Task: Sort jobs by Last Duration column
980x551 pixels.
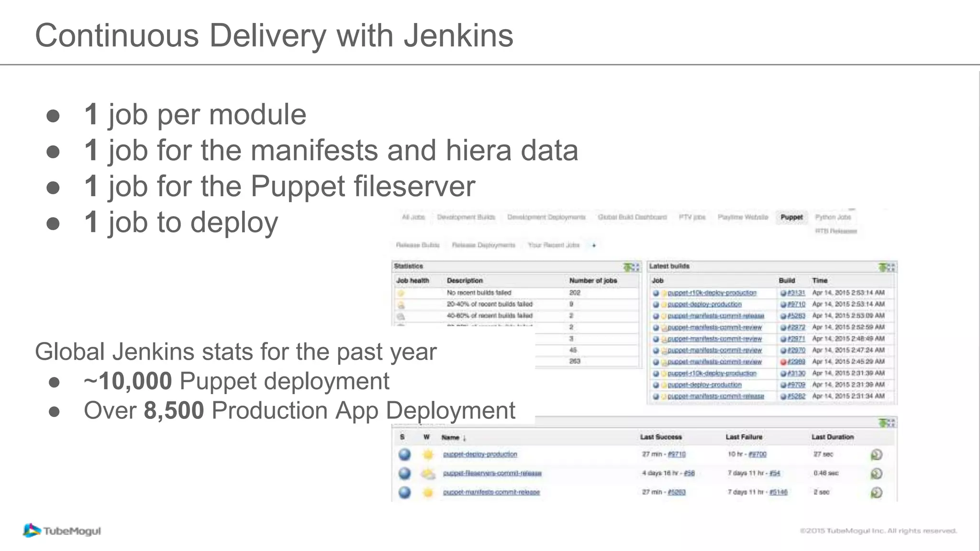Action: (x=833, y=437)
